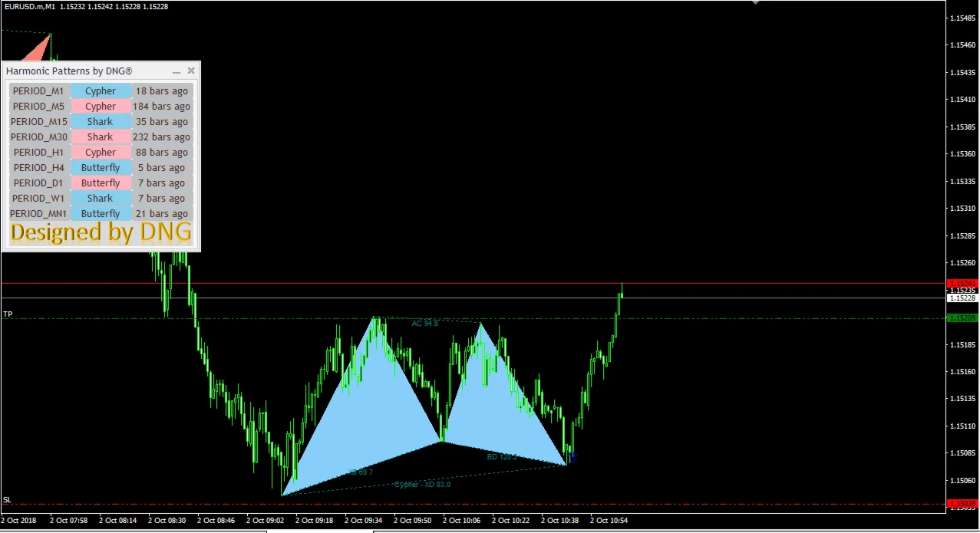This screenshot has width=980, height=533.
Task: Click the pink Shark label in M30 row
Action: click(101, 137)
